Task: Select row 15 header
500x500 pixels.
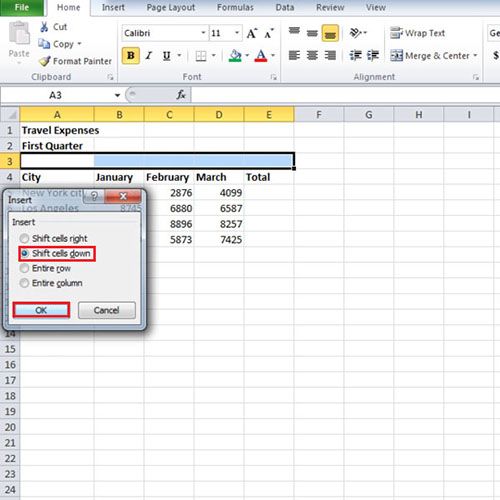Action: point(10,349)
